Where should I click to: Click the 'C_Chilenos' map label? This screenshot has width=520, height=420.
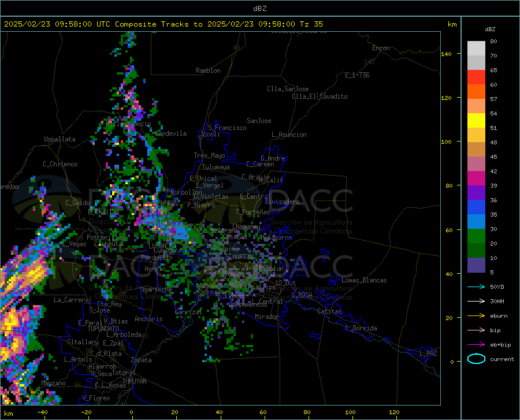click(60, 164)
